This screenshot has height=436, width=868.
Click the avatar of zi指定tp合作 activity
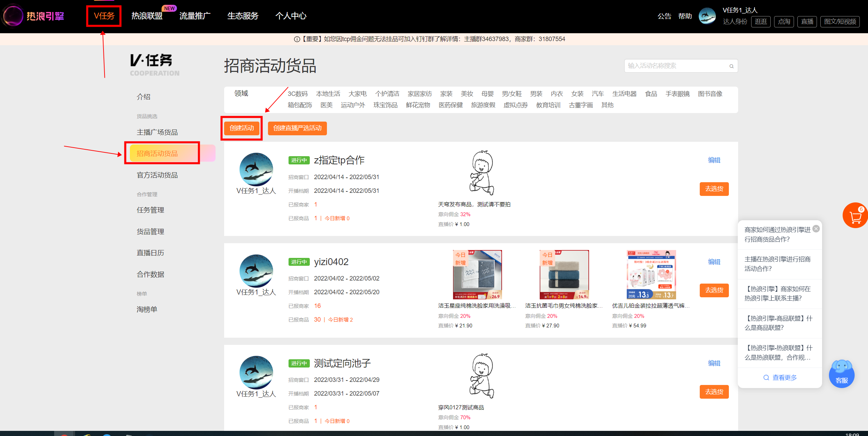(x=256, y=169)
